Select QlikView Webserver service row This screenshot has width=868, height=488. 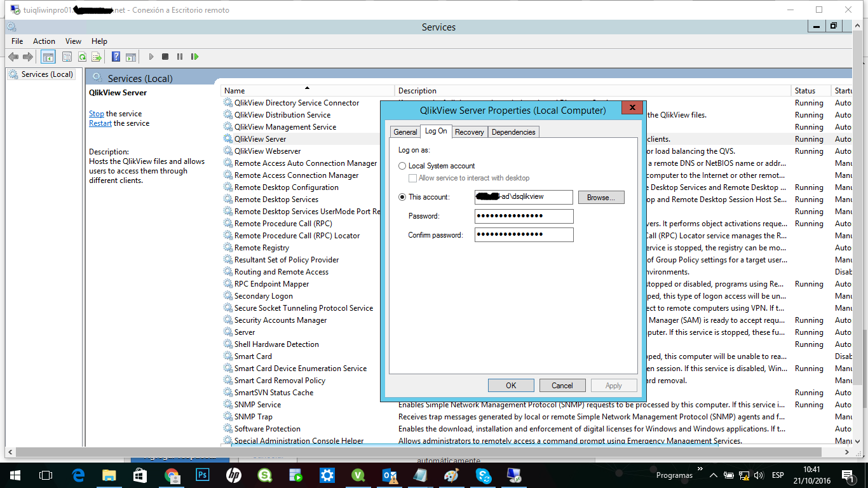(268, 151)
